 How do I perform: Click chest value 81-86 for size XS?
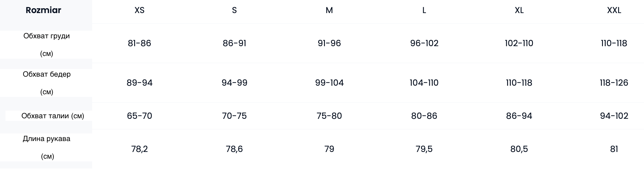(139, 43)
